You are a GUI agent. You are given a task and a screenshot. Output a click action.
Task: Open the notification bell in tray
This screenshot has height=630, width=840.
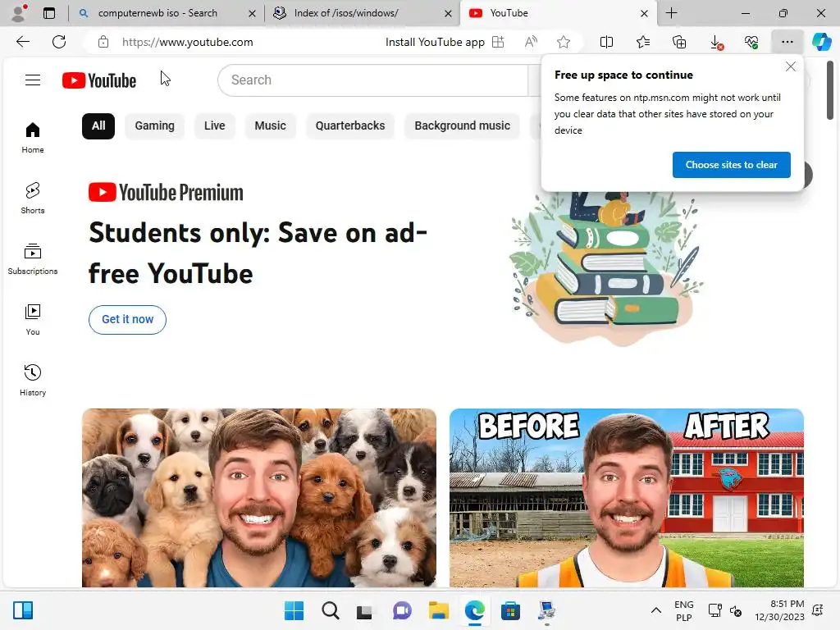pyautogui.click(x=818, y=610)
